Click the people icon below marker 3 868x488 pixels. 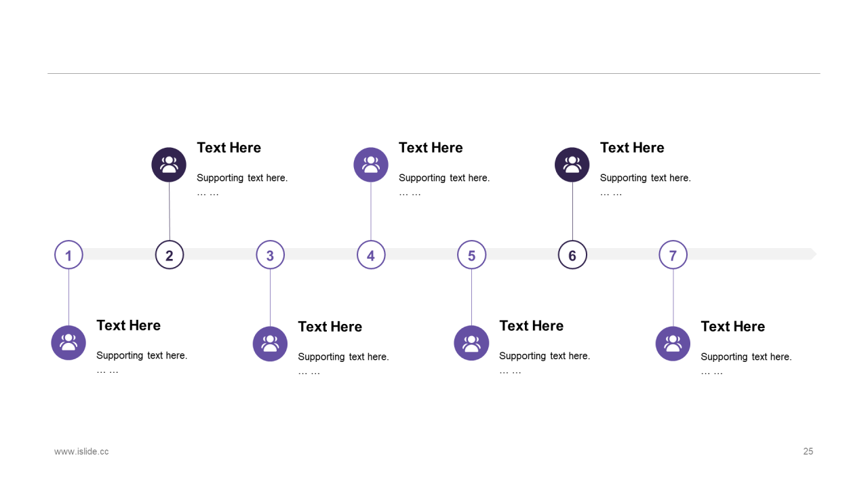[x=270, y=344]
